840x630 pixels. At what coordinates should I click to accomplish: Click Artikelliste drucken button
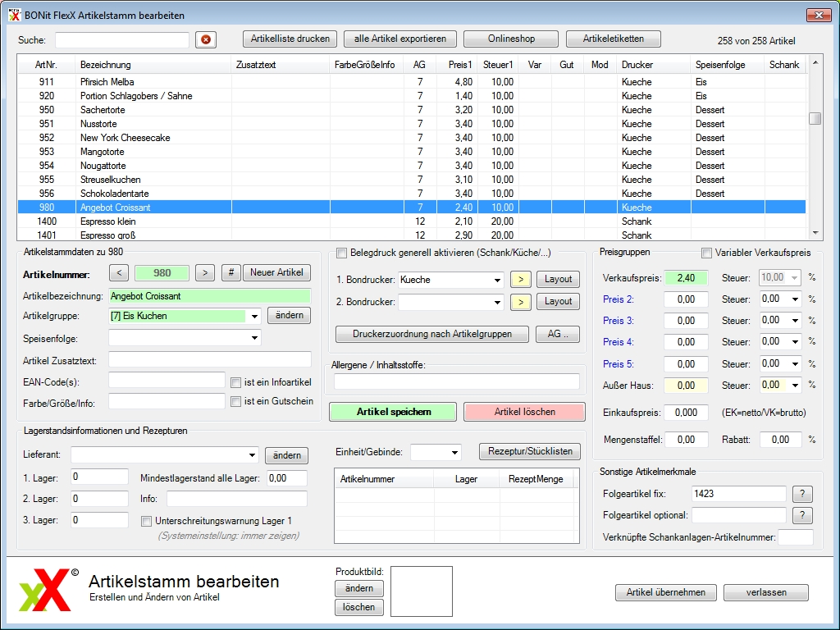click(x=290, y=39)
